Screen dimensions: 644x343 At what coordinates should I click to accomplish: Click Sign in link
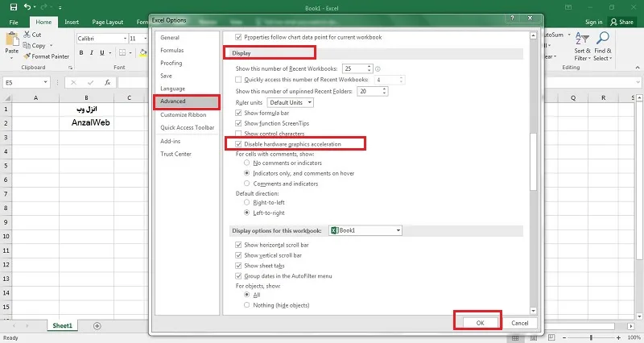[x=593, y=23]
